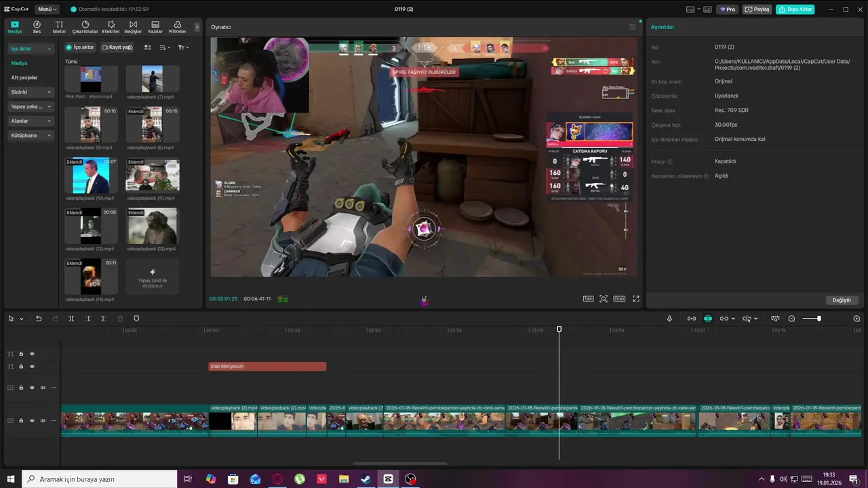
Task: Zoom in the timeline
Action: [856, 319]
